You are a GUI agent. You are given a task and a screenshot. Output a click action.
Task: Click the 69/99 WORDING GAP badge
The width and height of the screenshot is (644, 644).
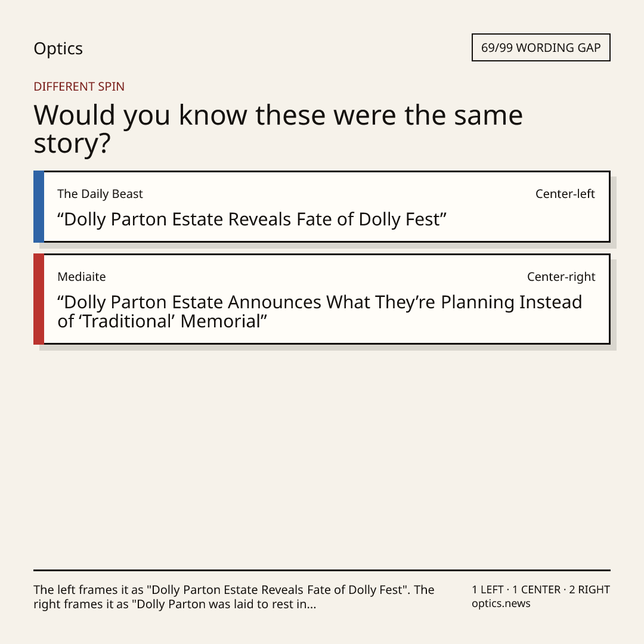pyautogui.click(x=541, y=48)
